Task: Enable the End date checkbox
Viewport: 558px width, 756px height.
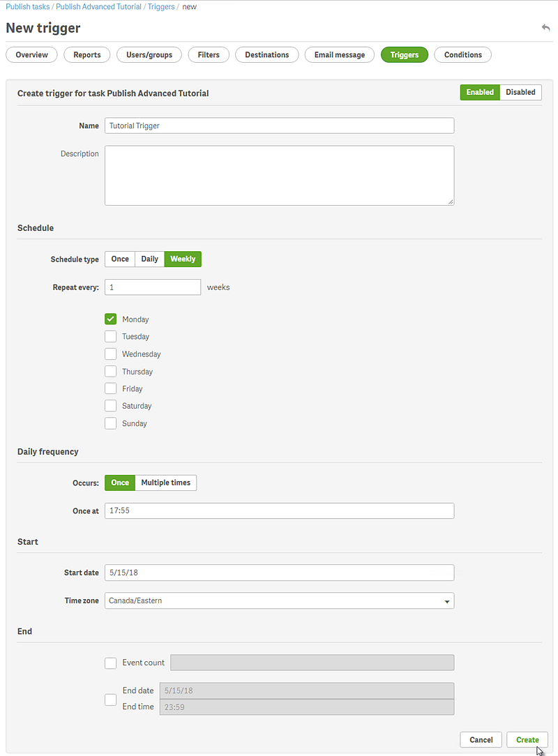Action: tap(110, 700)
